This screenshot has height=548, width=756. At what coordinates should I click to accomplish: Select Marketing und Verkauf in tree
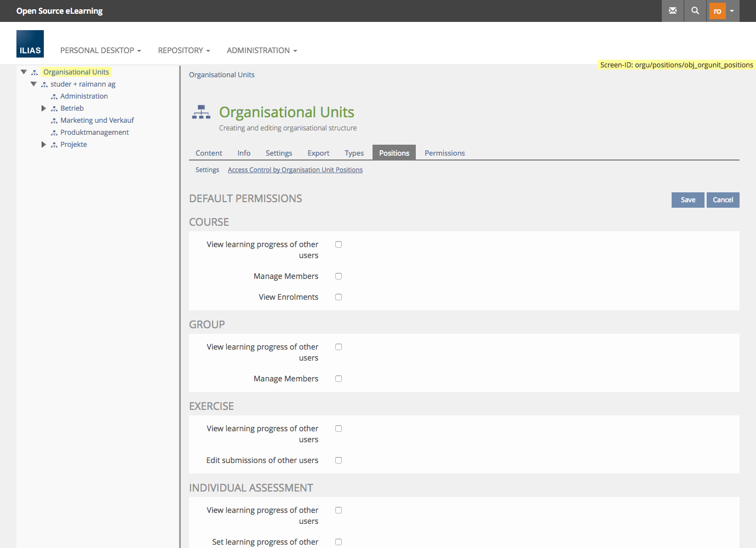(97, 121)
